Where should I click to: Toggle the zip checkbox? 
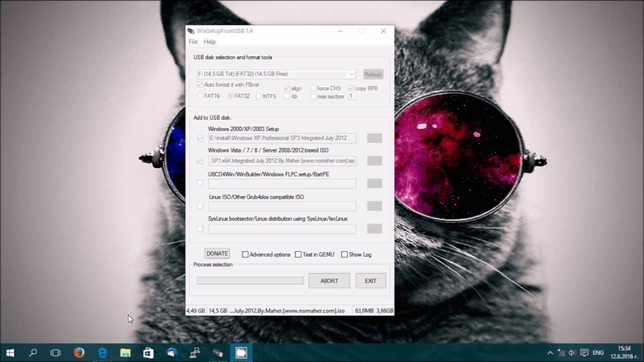tap(290, 96)
